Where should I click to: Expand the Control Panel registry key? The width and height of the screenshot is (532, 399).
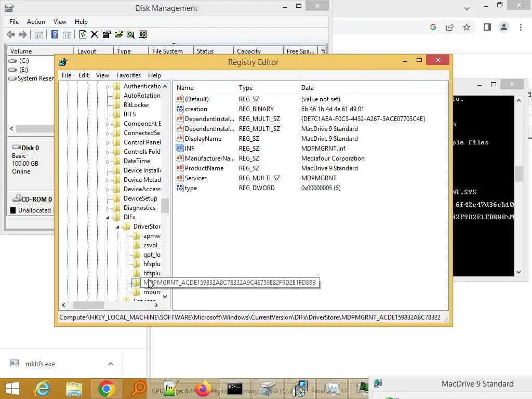(x=108, y=143)
